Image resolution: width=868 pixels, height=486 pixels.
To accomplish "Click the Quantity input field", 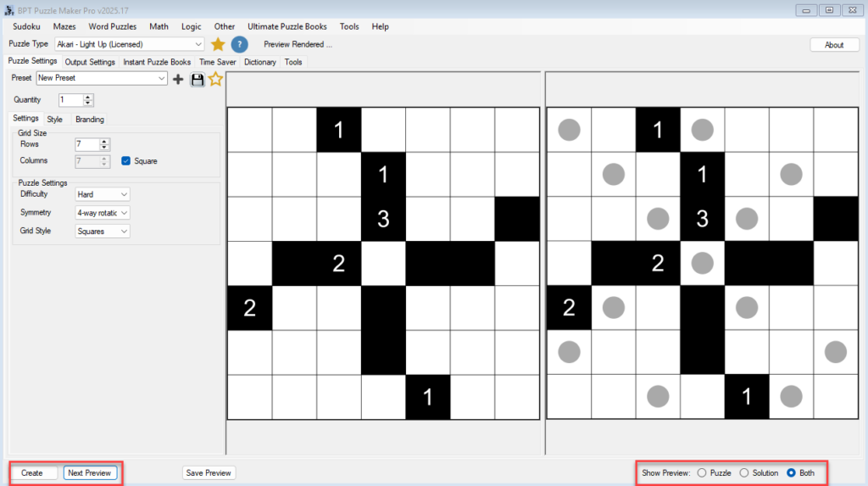I will 70,100.
